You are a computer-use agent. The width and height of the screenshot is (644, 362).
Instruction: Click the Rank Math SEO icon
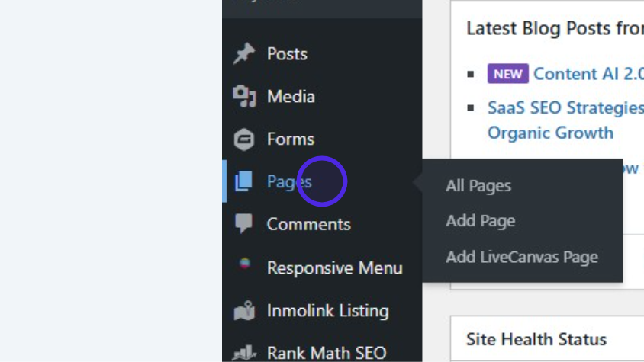pos(244,353)
